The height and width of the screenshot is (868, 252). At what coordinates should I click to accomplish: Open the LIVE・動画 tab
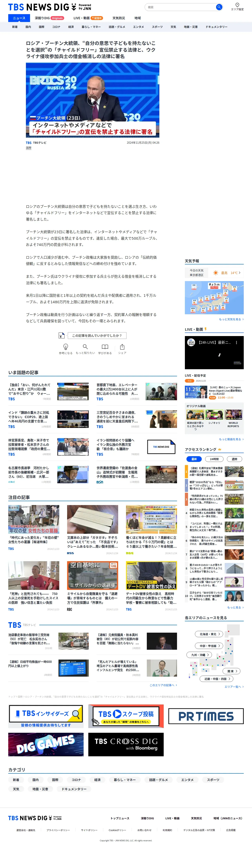(x=88, y=18)
